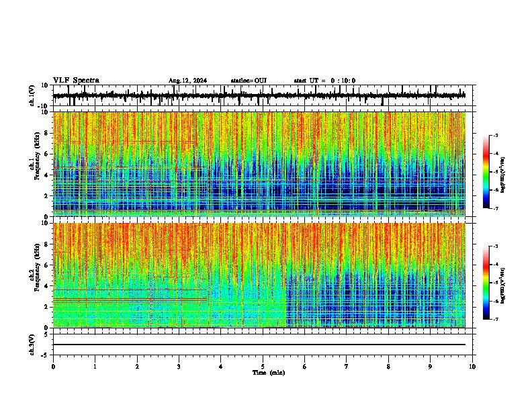
Task: Click the ch.1 voltage waveform trace panel
Action: click(264, 95)
